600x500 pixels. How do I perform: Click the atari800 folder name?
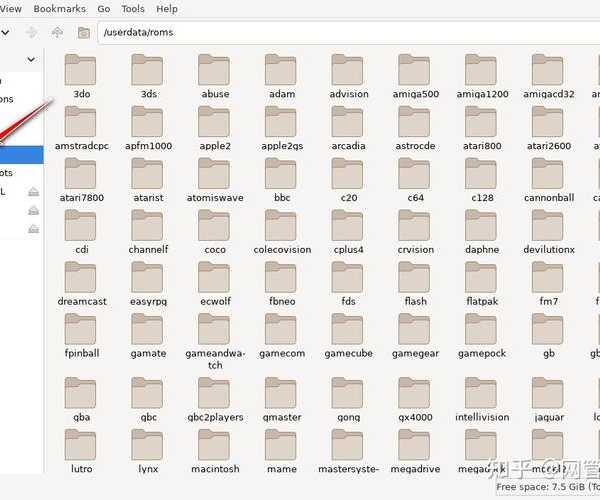pyautogui.click(x=482, y=146)
